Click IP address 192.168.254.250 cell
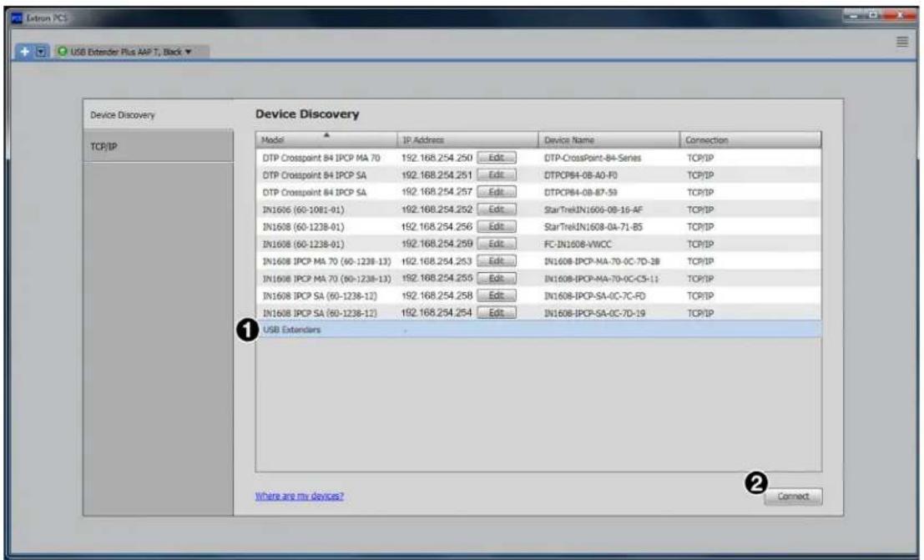The image size is (924, 560). click(437, 158)
